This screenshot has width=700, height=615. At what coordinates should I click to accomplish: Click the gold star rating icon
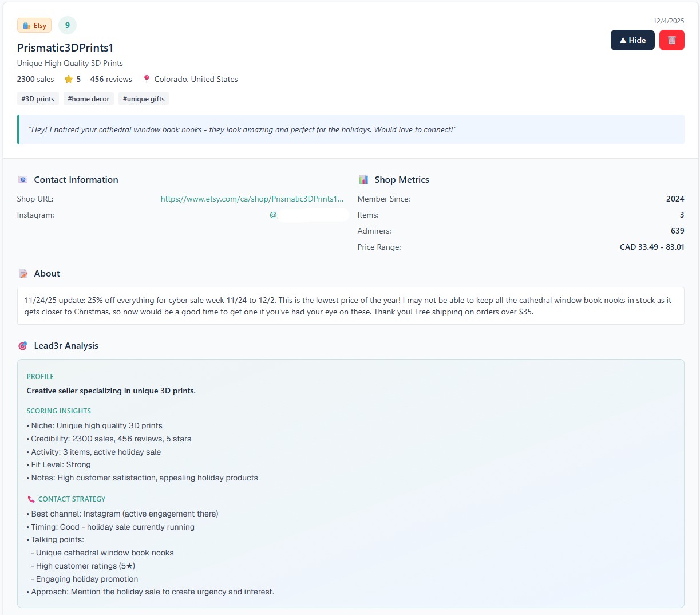pyautogui.click(x=69, y=79)
